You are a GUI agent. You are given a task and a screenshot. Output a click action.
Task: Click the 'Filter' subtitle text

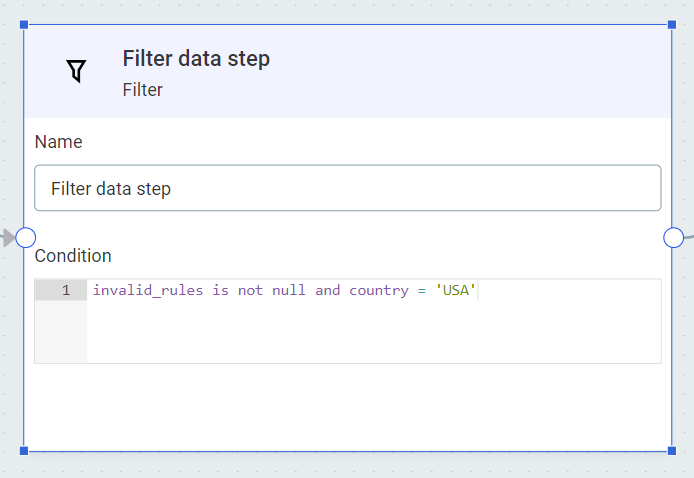(x=143, y=90)
